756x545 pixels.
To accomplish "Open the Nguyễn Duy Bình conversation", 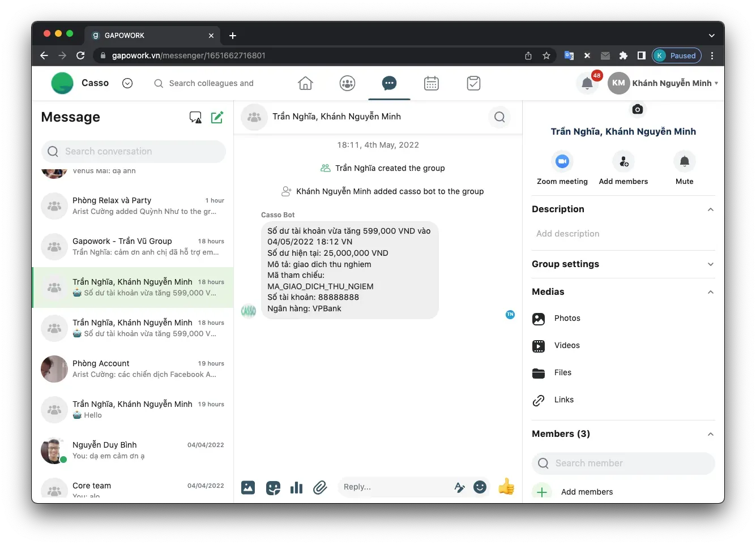I will pos(133,450).
